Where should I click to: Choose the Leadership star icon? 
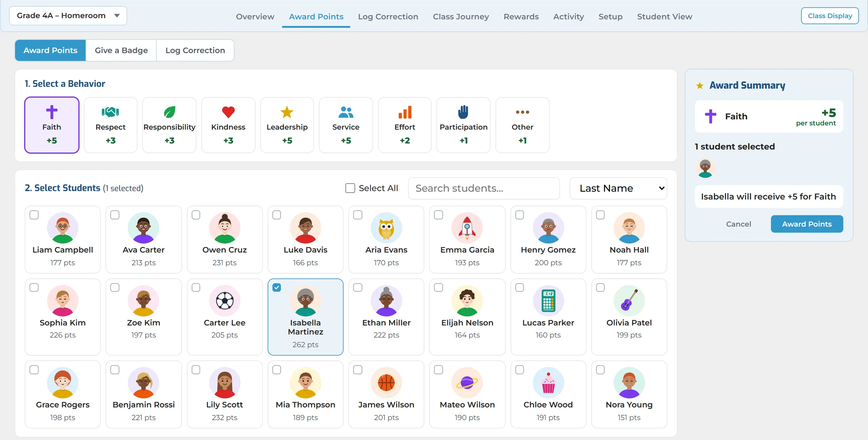(x=287, y=112)
